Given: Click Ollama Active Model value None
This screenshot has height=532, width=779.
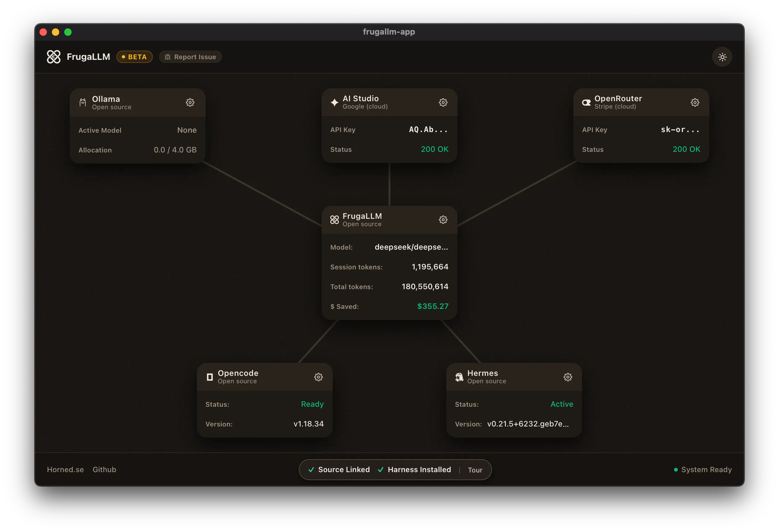Looking at the screenshot, I should tap(187, 130).
